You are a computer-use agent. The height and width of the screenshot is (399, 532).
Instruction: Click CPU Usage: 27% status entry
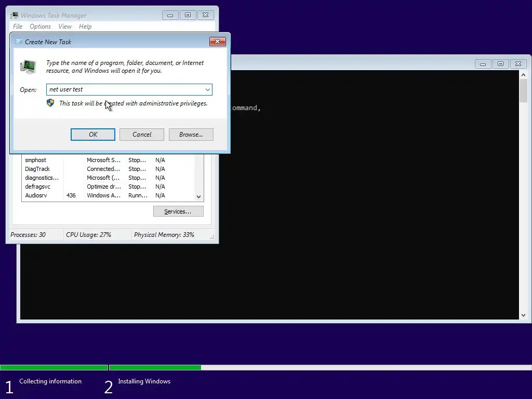pos(88,235)
